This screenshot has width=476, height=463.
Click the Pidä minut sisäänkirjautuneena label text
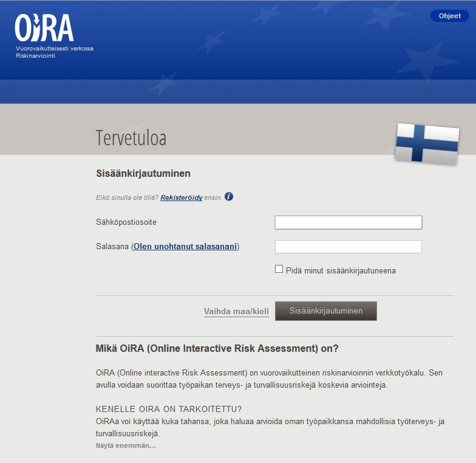click(341, 271)
